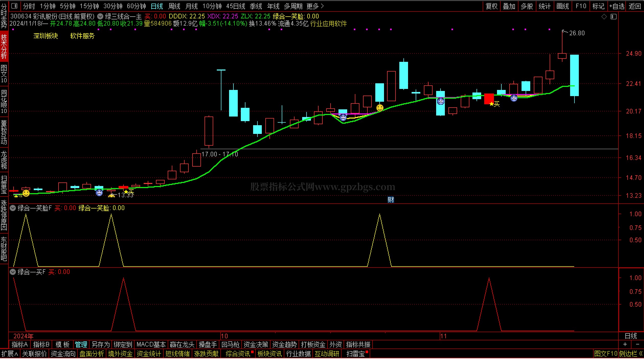
Task: Open 龙虎榜 in left sidebar
Action: (4, 160)
